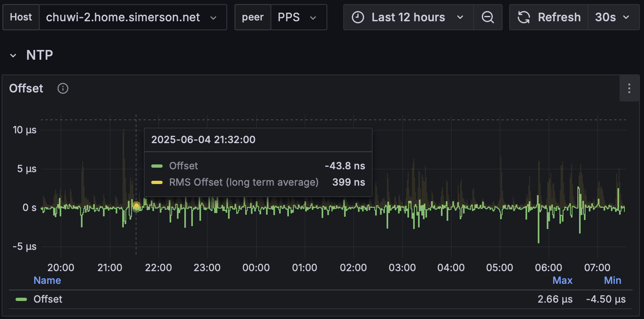Toggle the Offset series in the legend
The image size is (644, 319).
point(48,299)
